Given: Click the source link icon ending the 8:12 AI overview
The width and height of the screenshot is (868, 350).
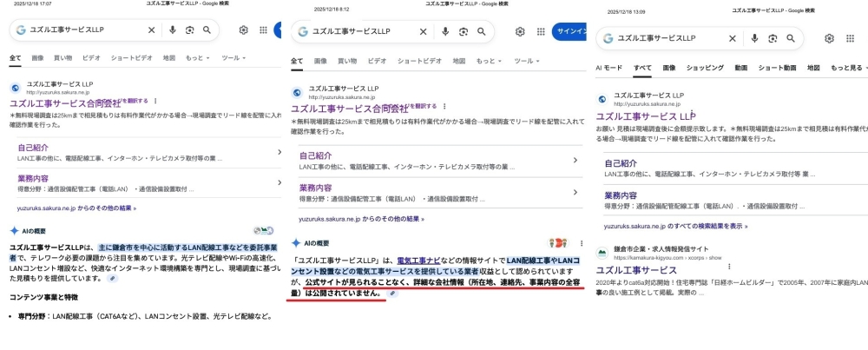Looking at the screenshot, I should 392,294.
